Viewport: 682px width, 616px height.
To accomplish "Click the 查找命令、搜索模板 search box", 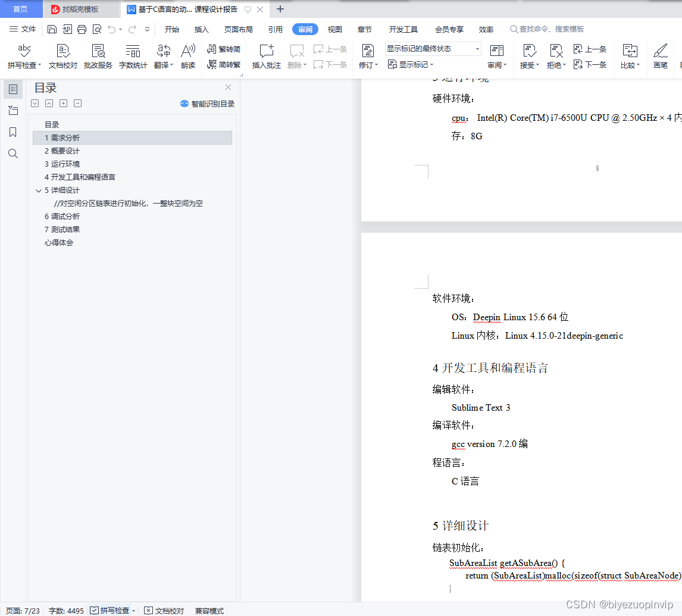I will tap(547, 29).
